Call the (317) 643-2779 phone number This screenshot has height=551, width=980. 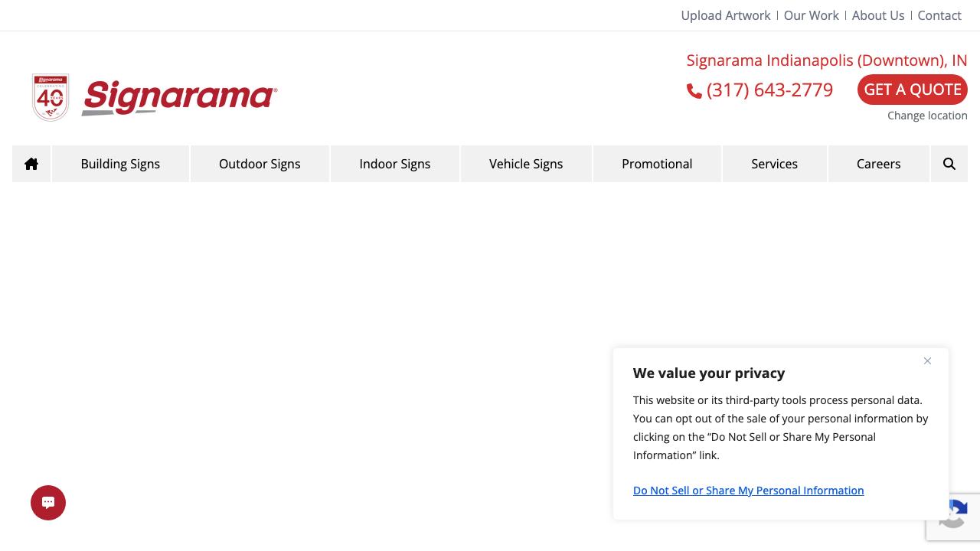point(769,90)
